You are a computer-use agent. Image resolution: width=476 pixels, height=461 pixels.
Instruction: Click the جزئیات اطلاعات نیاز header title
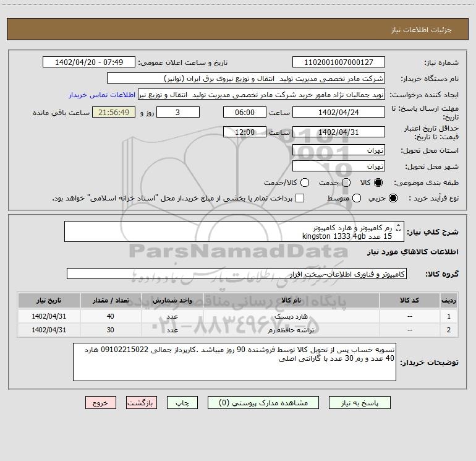tap(422, 30)
